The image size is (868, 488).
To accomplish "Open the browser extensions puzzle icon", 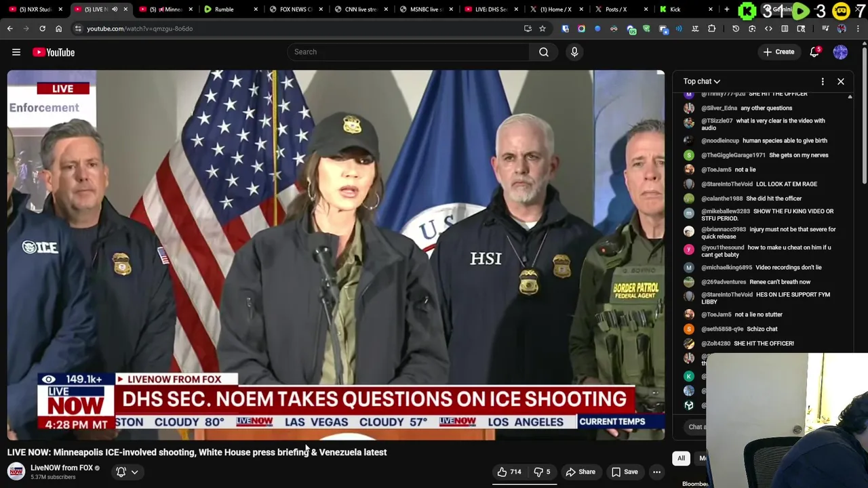I will pyautogui.click(x=711, y=28).
